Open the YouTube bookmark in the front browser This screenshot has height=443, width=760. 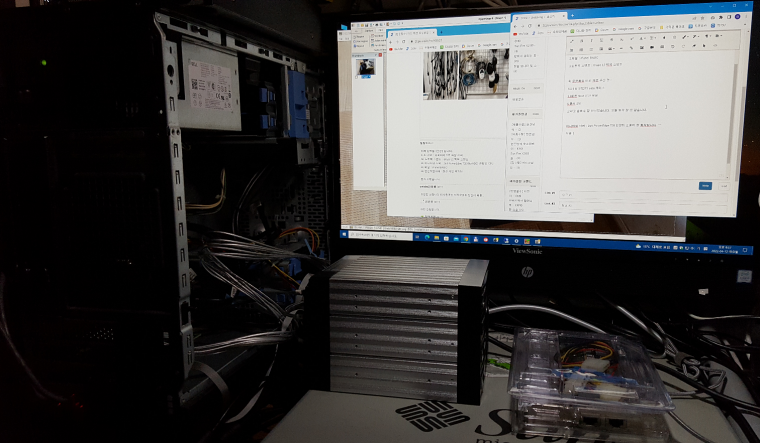tap(522, 33)
